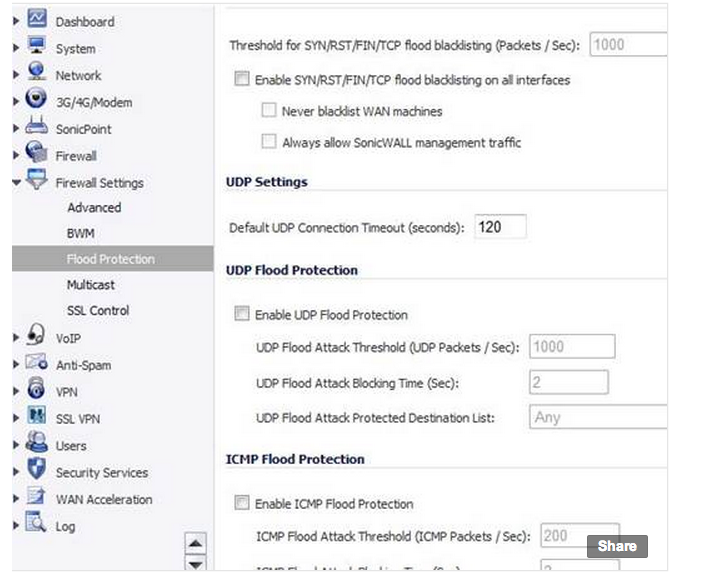Image resolution: width=715 pixels, height=583 pixels.
Task: Select the Anti-Spam envelope icon
Action: [36, 362]
